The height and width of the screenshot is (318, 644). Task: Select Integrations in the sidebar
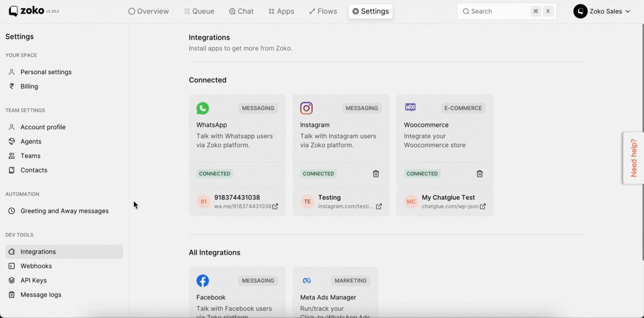[64, 252]
